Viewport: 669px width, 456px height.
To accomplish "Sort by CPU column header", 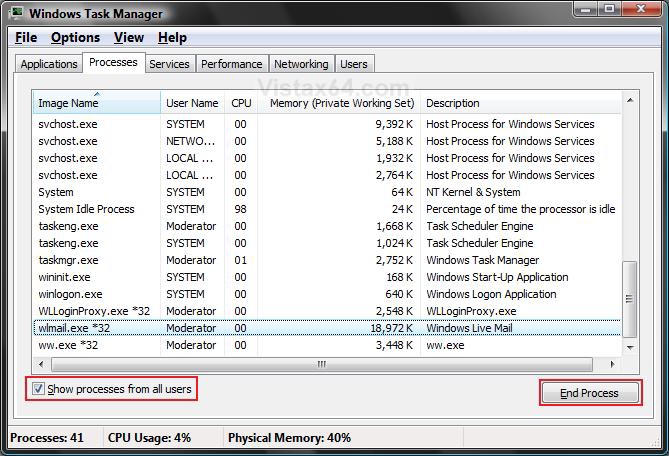I will click(x=241, y=103).
